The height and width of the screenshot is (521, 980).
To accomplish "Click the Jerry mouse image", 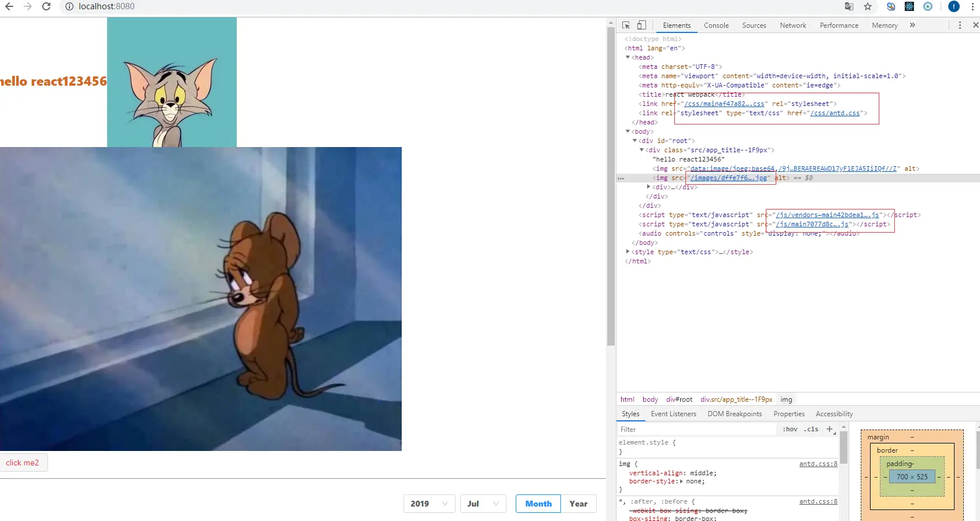I will point(201,299).
